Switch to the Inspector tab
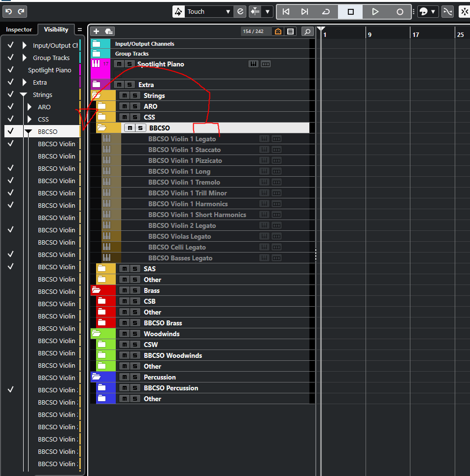Viewport: 470px width, 476px height. coord(19,30)
